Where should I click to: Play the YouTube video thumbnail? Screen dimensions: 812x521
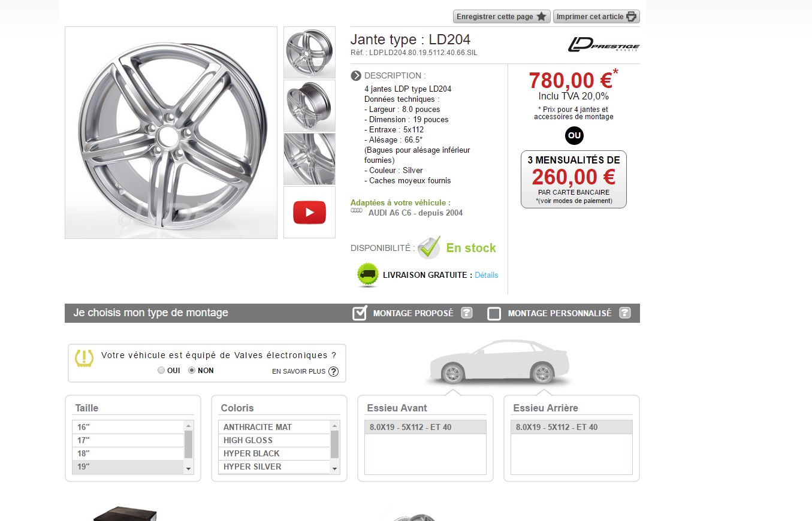coord(309,213)
